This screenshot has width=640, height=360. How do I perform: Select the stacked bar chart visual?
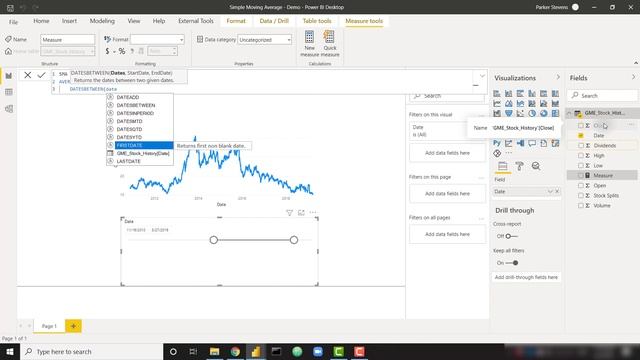point(497,94)
